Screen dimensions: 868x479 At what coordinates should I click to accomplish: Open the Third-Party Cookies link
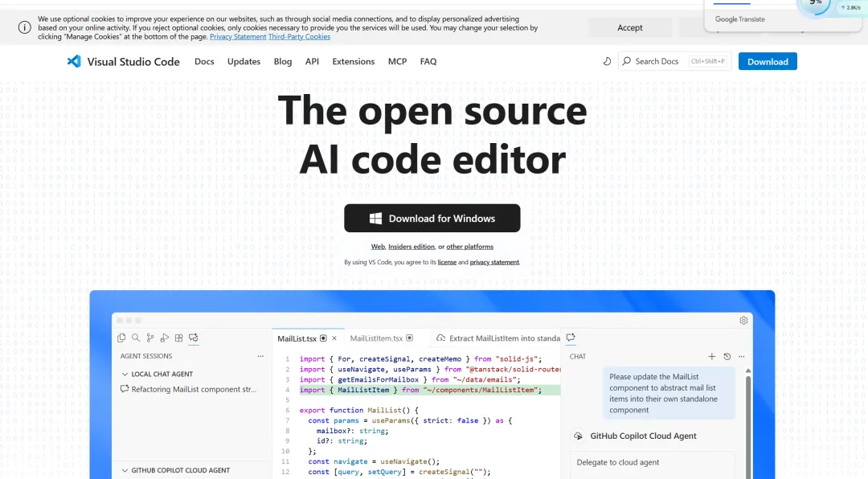pos(300,36)
